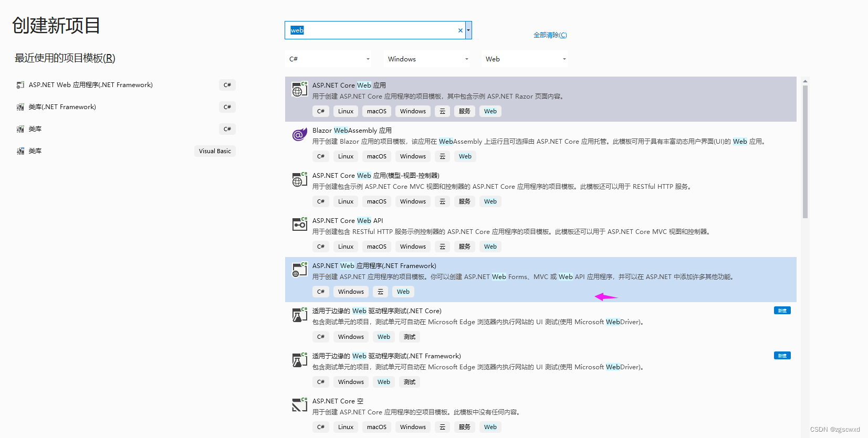
Task: Click 新建 badge on 驱动程序测试(.NET Framework) row
Action: (782, 356)
